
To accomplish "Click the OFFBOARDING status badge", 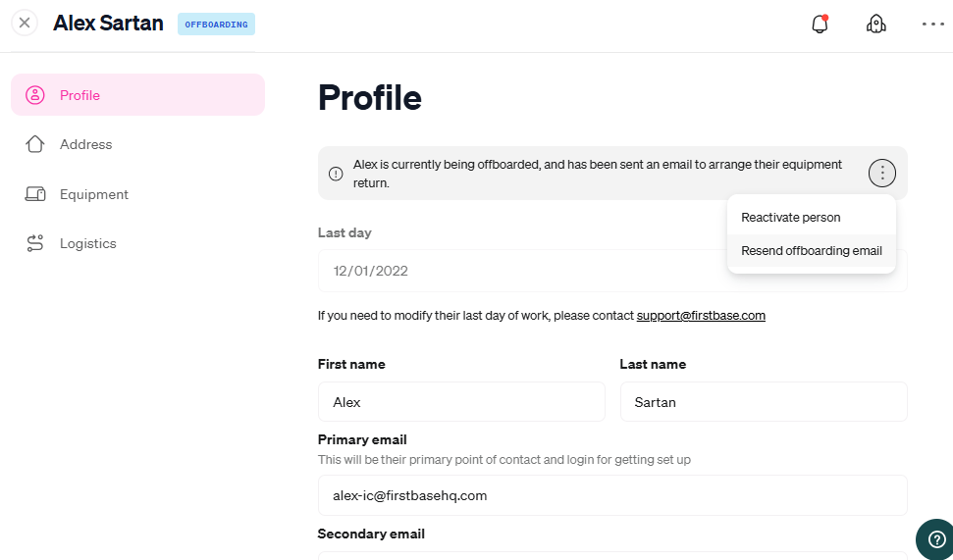I will [216, 25].
